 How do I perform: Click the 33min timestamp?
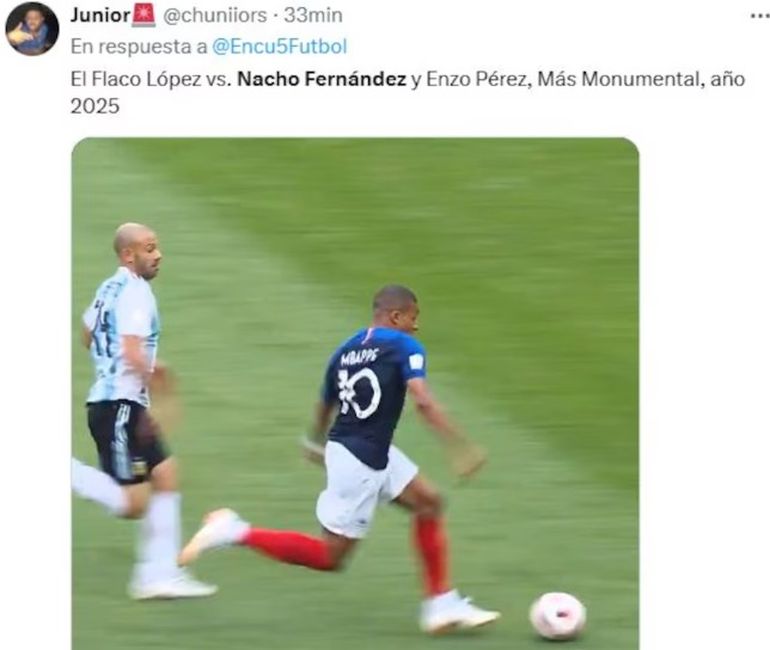coord(313,16)
